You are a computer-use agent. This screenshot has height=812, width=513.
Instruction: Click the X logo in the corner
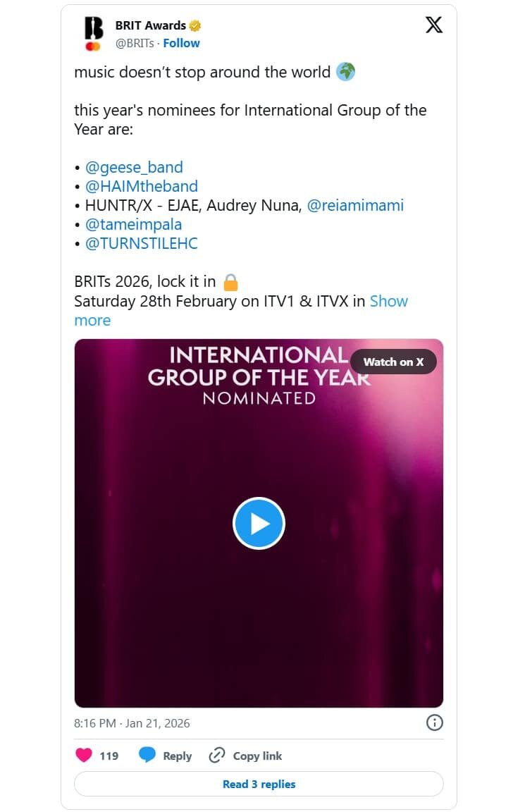[x=434, y=25]
